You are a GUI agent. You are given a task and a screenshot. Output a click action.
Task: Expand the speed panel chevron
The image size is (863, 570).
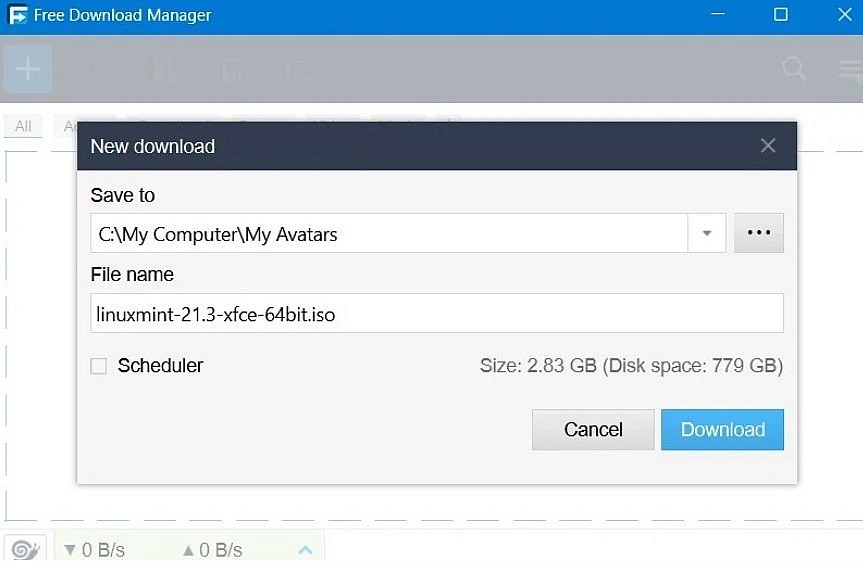306,549
